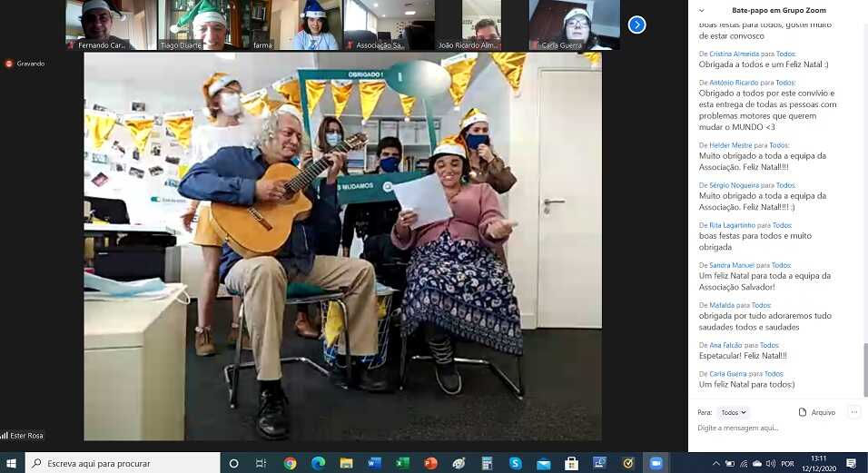This screenshot has height=473, width=868.
Task: Select João Ricardo Alm... video thumbnail
Action: tap(481, 25)
